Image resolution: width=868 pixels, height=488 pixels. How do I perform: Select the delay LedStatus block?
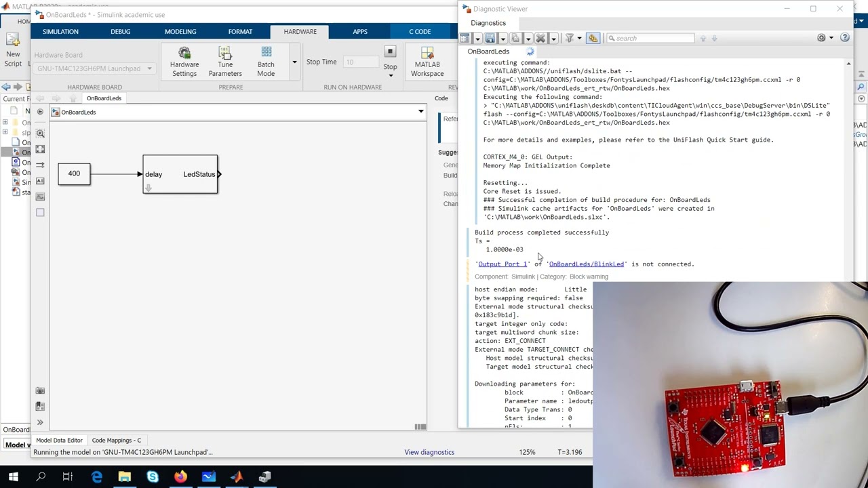(180, 174)
